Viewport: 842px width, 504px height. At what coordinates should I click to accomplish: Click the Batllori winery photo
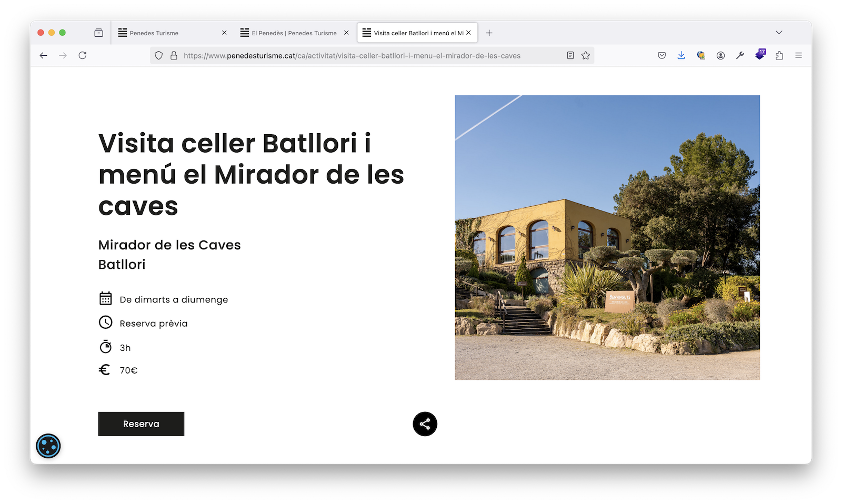tap(607, 237)
